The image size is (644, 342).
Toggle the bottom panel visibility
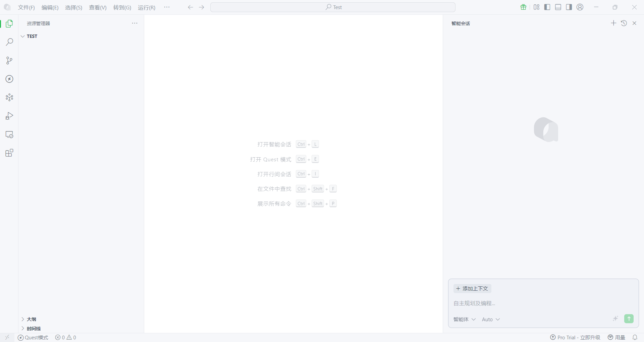click(x=558, y=7)
